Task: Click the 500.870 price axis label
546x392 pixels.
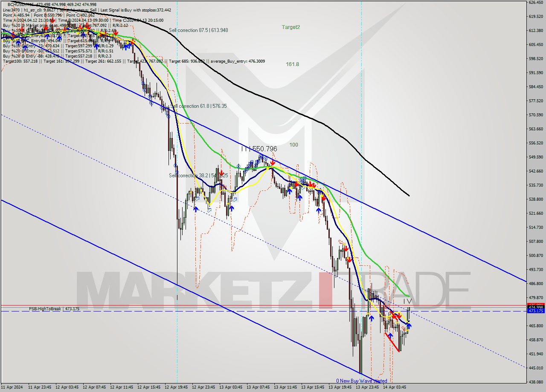Action: (x=536, y=256)
